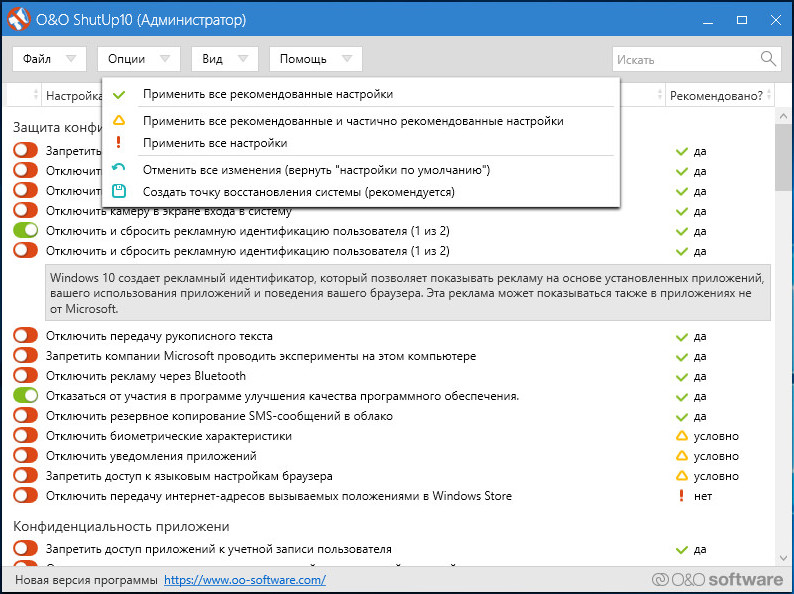
Task: Click the scrollbar down arrow
Action: point(783,558)
